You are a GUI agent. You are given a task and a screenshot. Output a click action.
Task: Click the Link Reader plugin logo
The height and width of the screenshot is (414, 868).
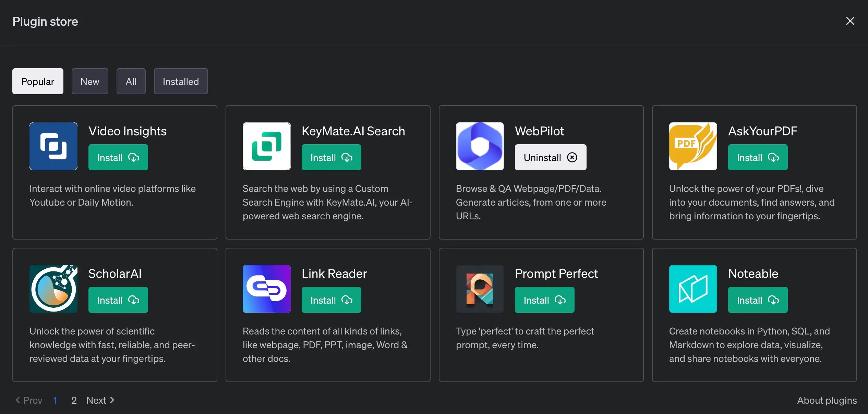point(267,289)
